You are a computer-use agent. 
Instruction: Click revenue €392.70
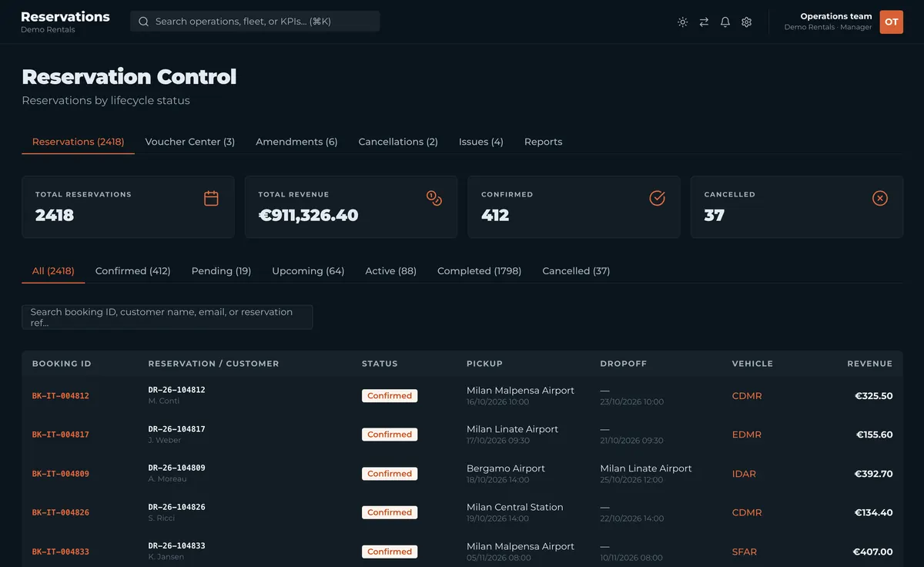tap(873, 474)
